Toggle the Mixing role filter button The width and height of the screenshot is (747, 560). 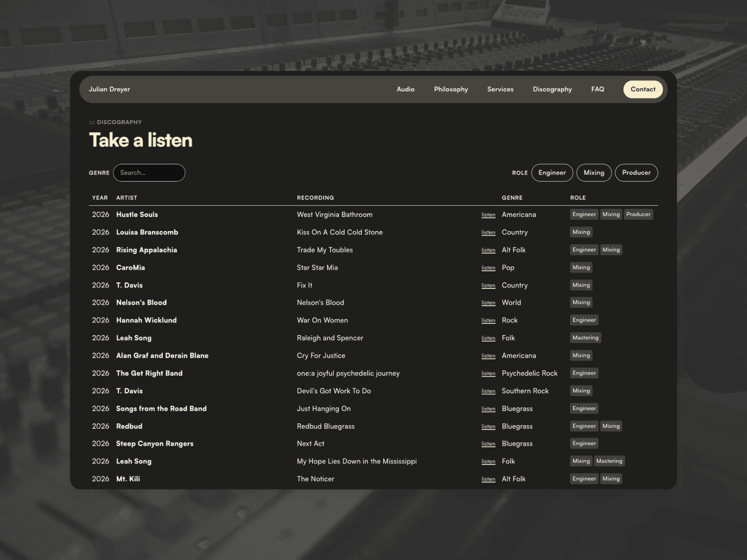[594, 173]
